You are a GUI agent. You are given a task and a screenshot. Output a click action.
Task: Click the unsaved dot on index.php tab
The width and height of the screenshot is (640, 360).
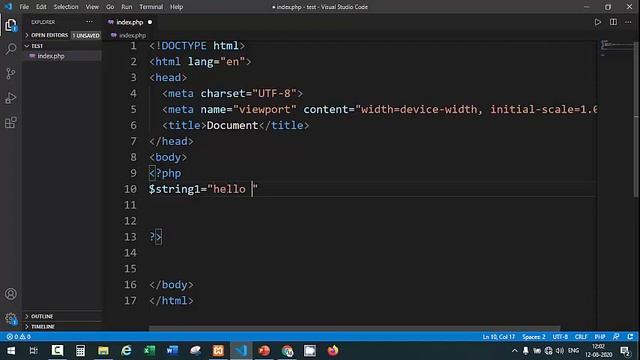pyautogui.click(x=150, y=22)
